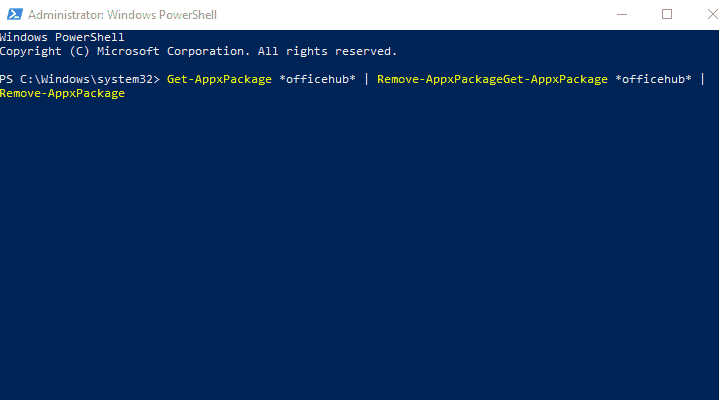Click 'Remove-AppxPackage' on the wrapped line
Screen dimensions: 720x400
(62, 93)
